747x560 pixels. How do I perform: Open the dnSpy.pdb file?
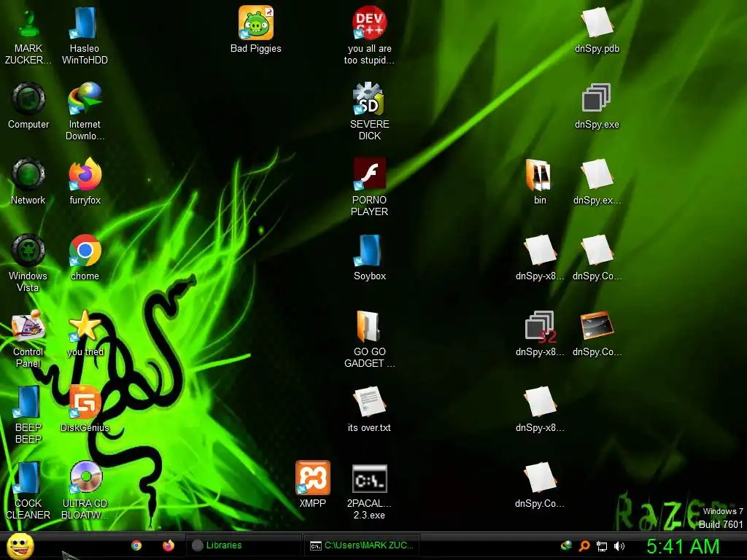point(597,29)
